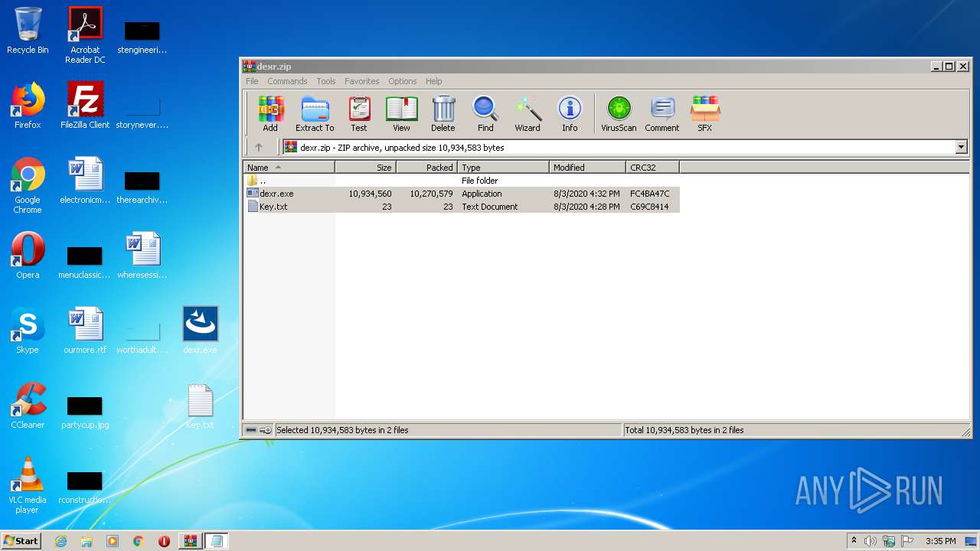Select the dexr.exe row in archive
980x551 pixels.
462,194
